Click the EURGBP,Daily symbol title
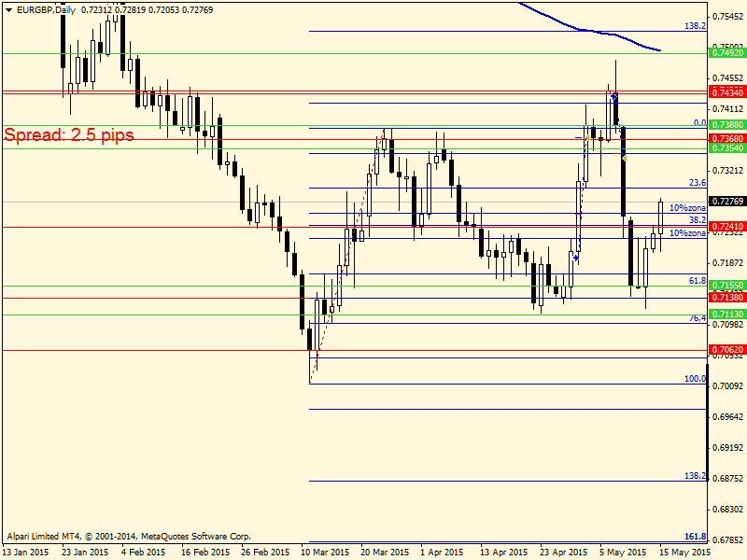The height and width of the screenshot is (560, 747). click(x=46, y=10)
